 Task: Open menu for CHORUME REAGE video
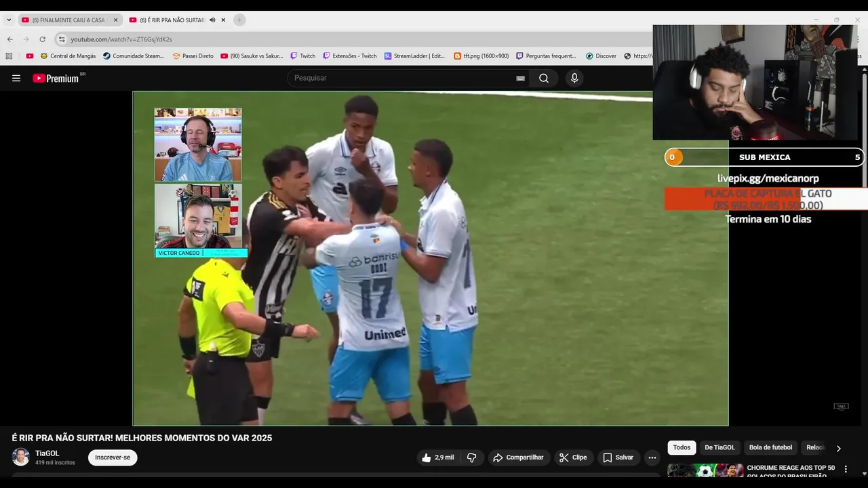pyautogui.click(x=846, y=469)
